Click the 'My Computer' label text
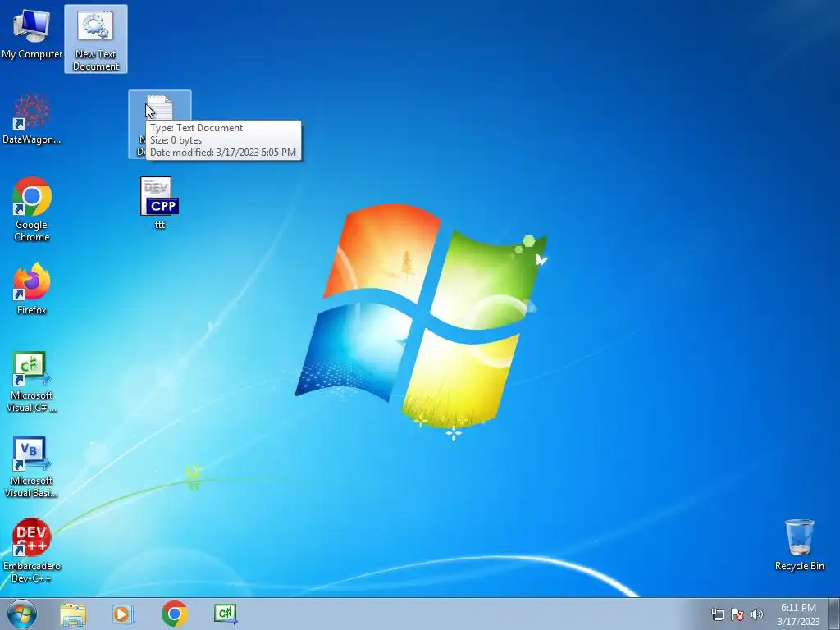840x630 pixels. click(32, 54)
